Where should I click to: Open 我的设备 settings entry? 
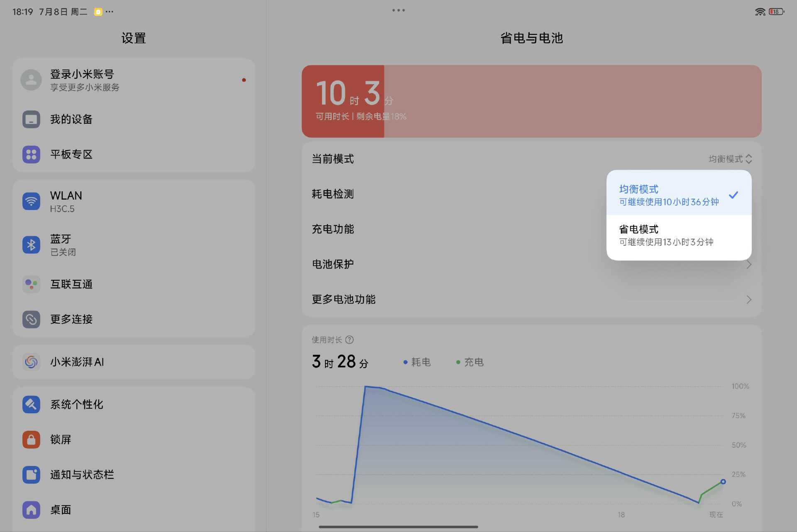(134, 120)
